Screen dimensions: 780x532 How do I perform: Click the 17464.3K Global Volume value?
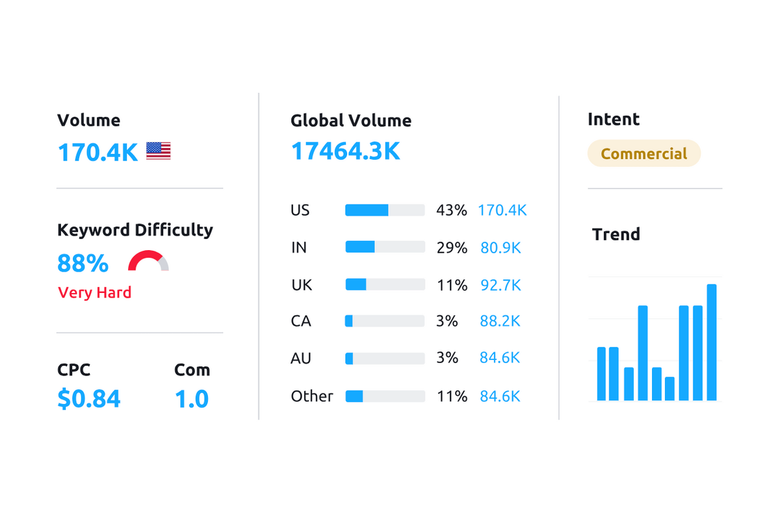345,151
